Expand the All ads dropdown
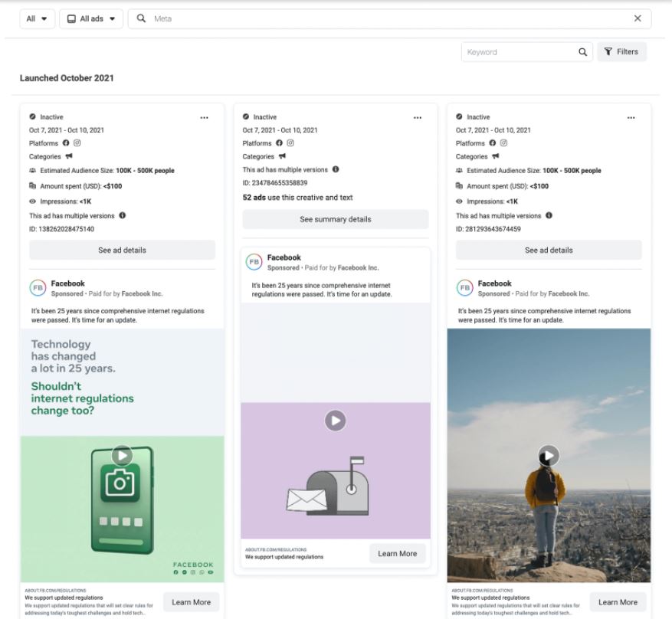 click(x=91, y=18)
